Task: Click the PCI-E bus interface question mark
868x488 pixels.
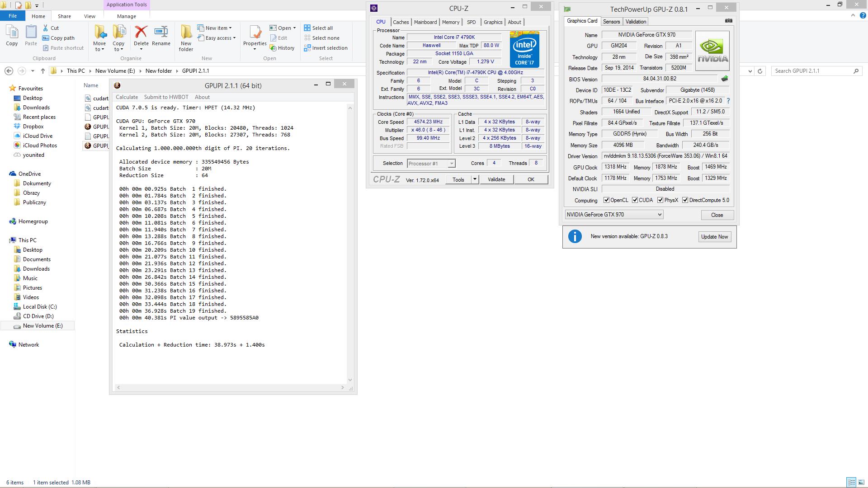Action: pyautogui.click(x=728, y=101)
